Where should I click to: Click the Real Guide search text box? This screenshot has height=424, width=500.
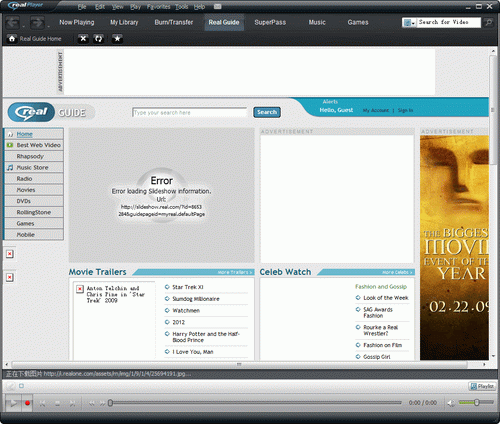pyautogui.click(x=189, y=113)
